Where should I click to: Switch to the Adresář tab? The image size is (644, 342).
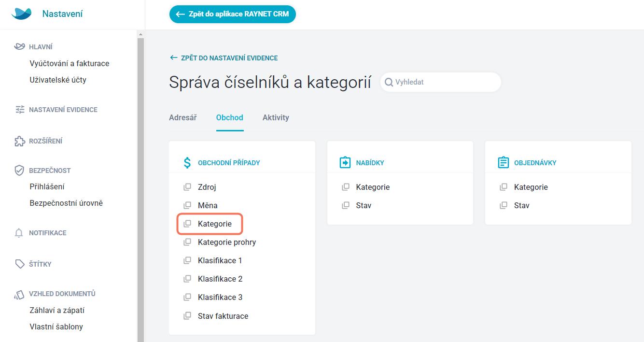[183, 117]
